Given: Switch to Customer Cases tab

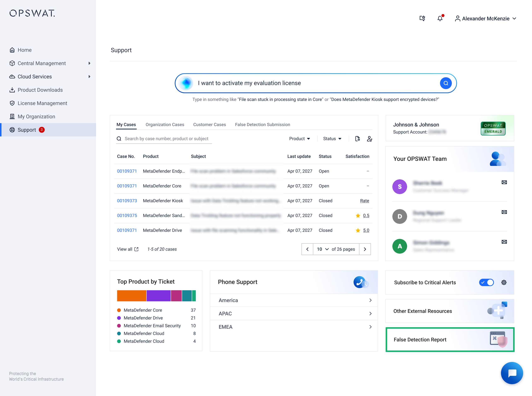Looking at the screenshot, I should pos(210,125).
